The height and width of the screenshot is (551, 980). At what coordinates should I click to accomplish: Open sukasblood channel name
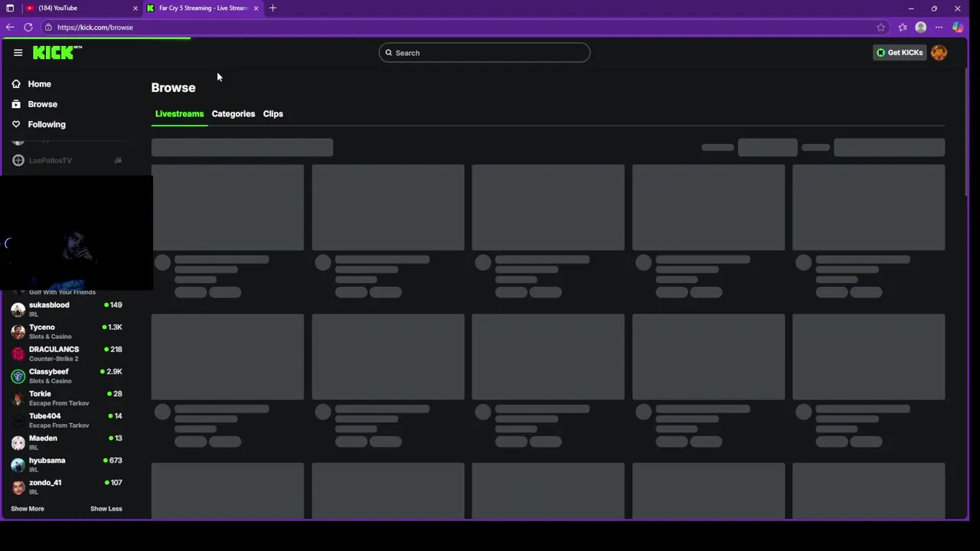point(49,305)
